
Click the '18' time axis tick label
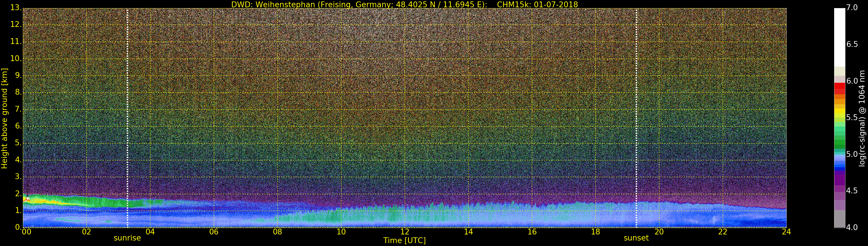596,232
